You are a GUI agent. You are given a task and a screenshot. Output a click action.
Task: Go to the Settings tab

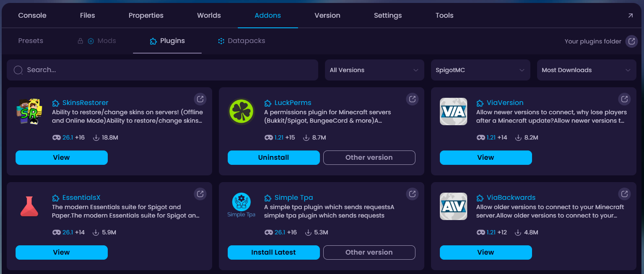[x=388, y=16]
